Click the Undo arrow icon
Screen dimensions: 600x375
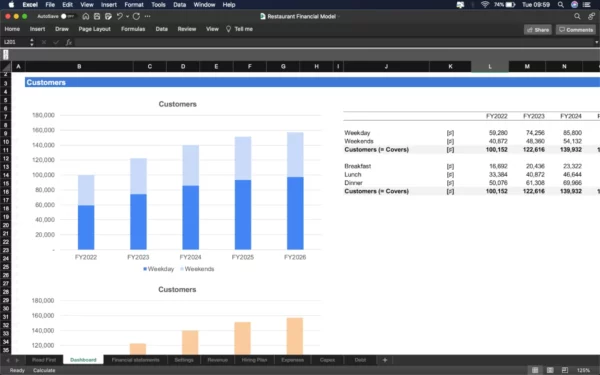coord(120,16)
